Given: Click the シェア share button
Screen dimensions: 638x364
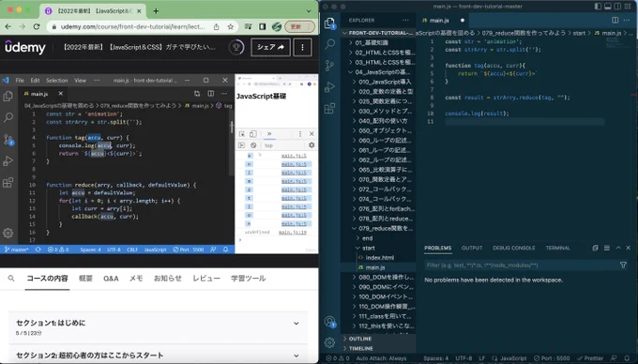Looking at the screenshot, I should click(270, 47).
